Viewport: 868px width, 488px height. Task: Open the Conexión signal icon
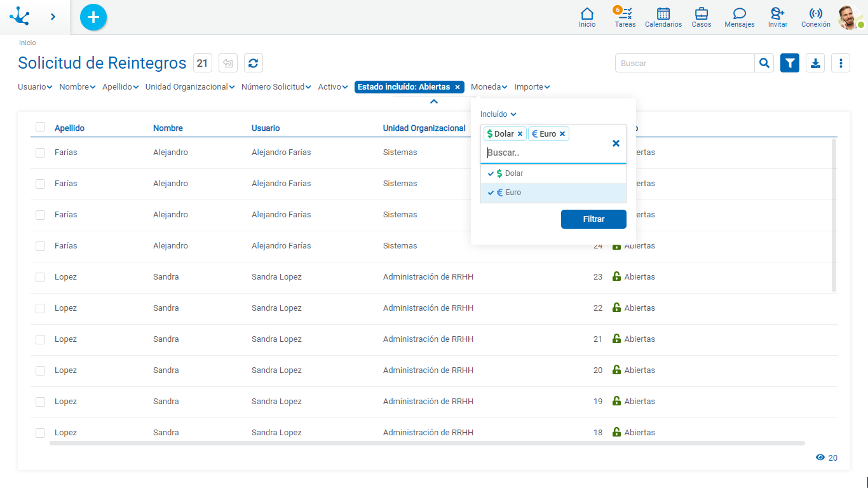816,17
